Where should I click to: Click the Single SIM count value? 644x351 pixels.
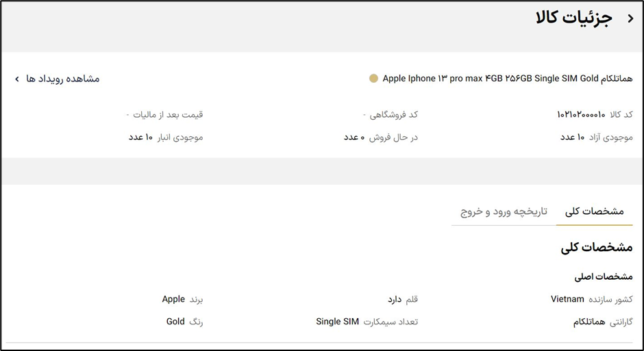337,322
